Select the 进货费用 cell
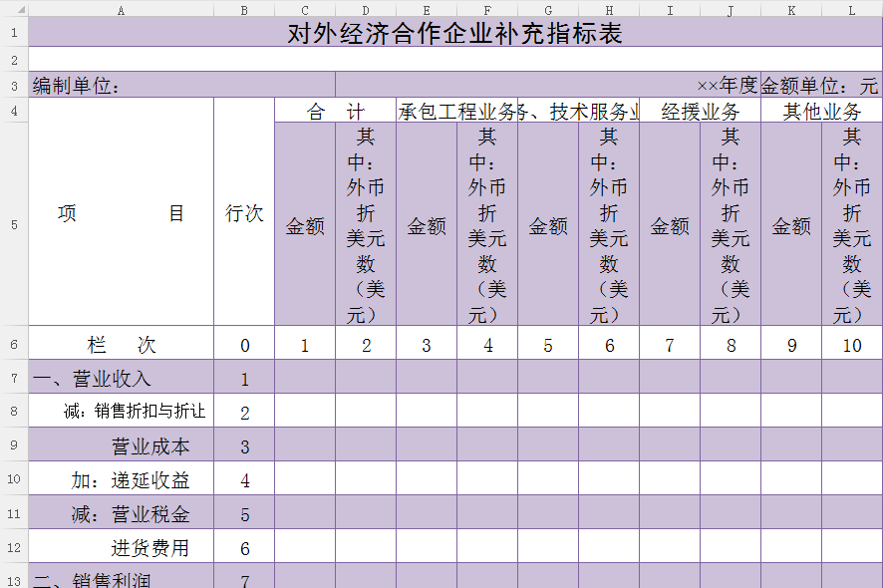This screenshot has height=588, width=883. pyautogui.click(x=121, y=548)
